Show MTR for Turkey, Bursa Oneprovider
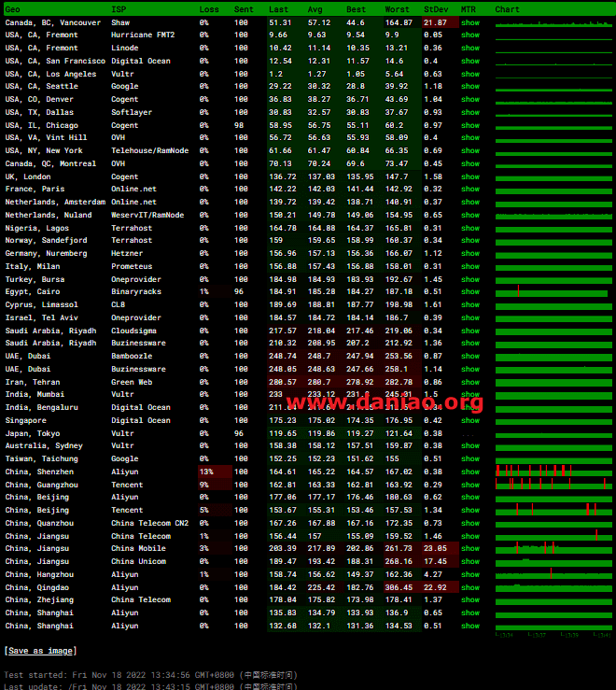 click(469, 280)
